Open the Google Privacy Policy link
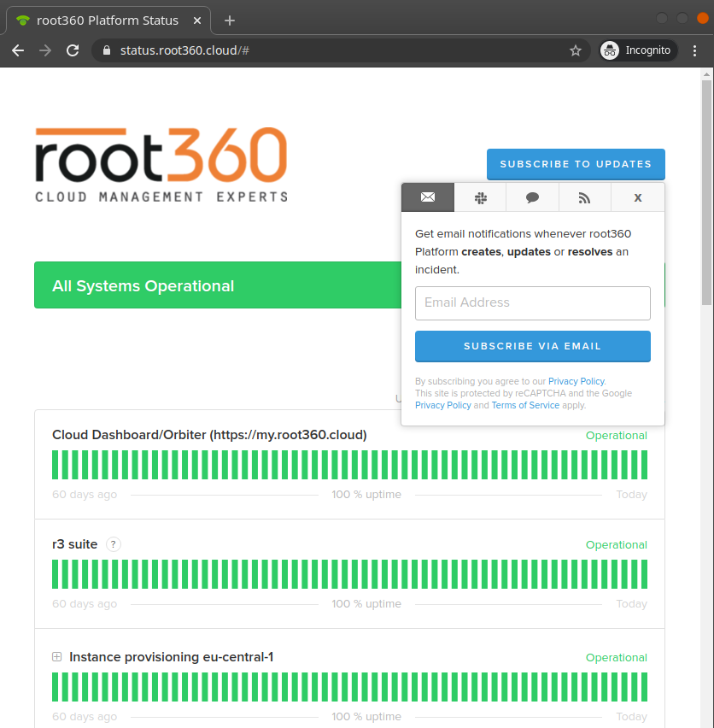 click(x=443, y=405)
